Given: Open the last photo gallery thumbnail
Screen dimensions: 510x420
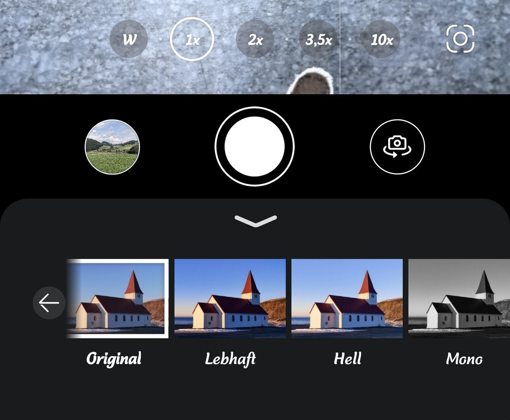Looking at the screenshot, I should click(x=112, y=147).
